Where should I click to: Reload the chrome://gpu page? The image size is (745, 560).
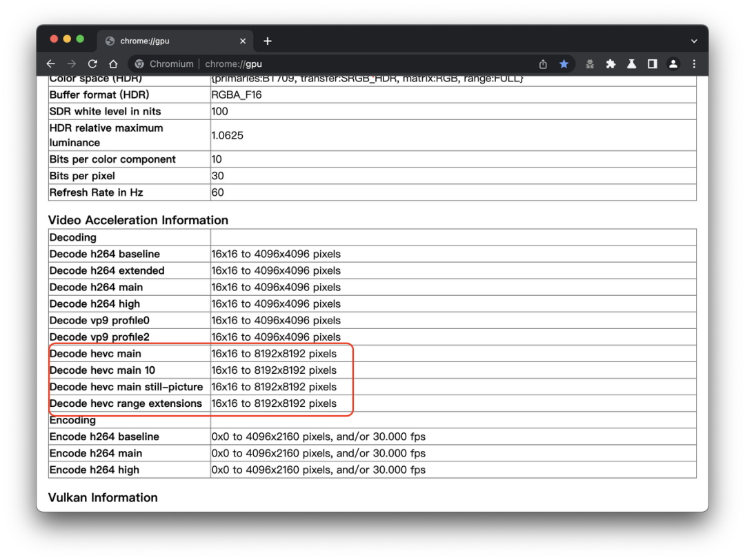92,63
